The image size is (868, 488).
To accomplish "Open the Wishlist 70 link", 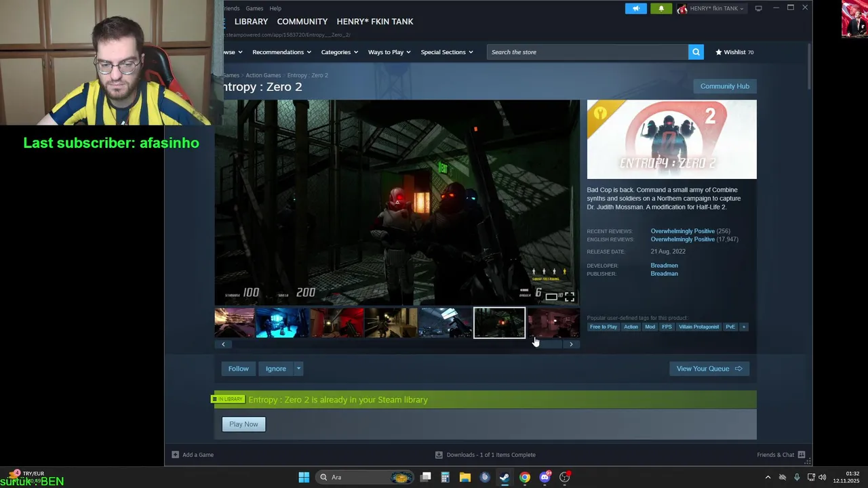I will point(734,52).
